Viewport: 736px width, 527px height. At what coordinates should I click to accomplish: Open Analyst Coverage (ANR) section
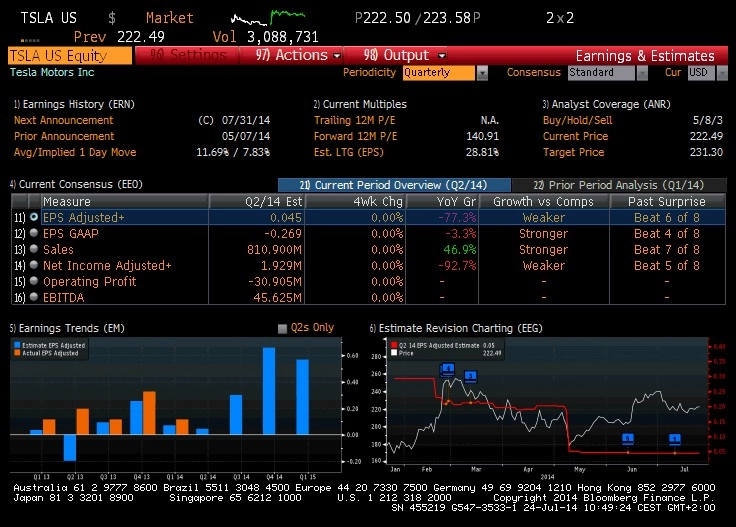click(606, 104)
